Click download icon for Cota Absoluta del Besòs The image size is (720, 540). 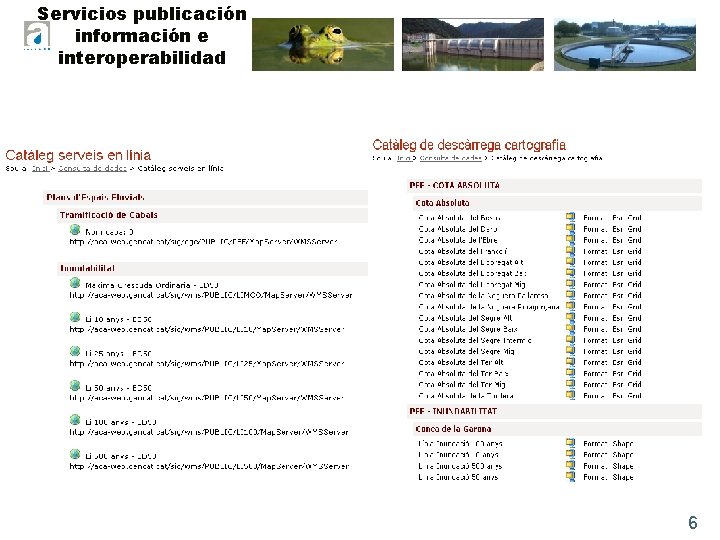[570, 217]
